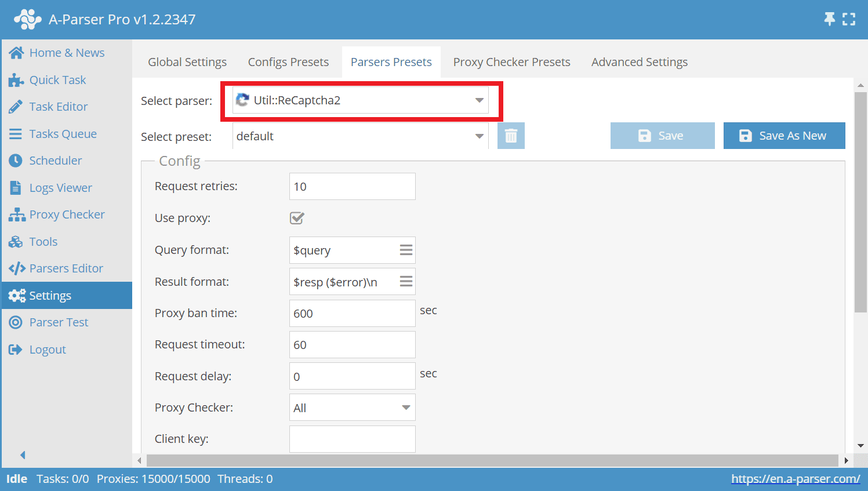Click the Idle status text

tap(17, 479)
